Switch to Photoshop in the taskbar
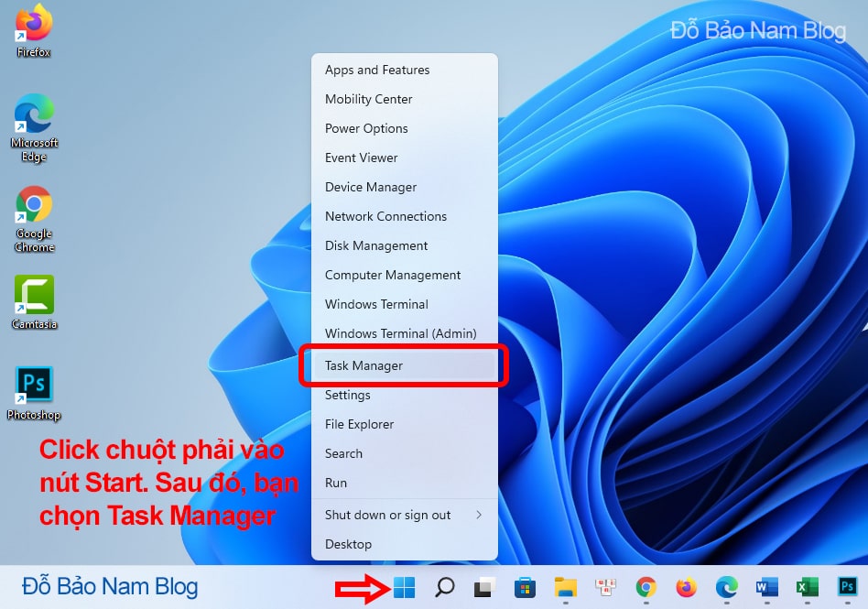Image resolution: width=868 pixels, height=609 pixels. click(848, 586)
